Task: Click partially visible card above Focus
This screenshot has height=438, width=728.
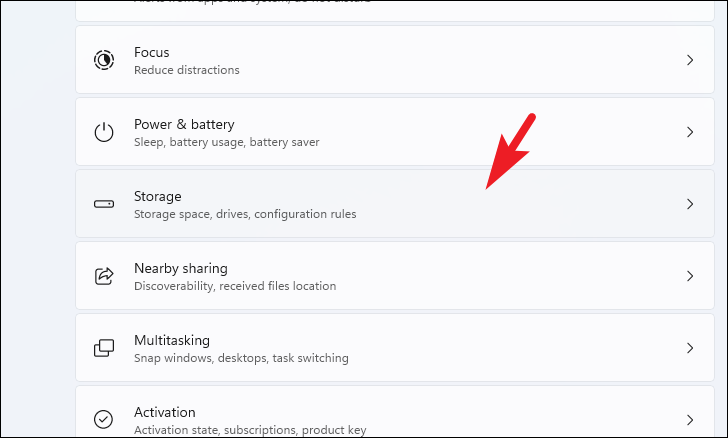Action: point(395,10)
